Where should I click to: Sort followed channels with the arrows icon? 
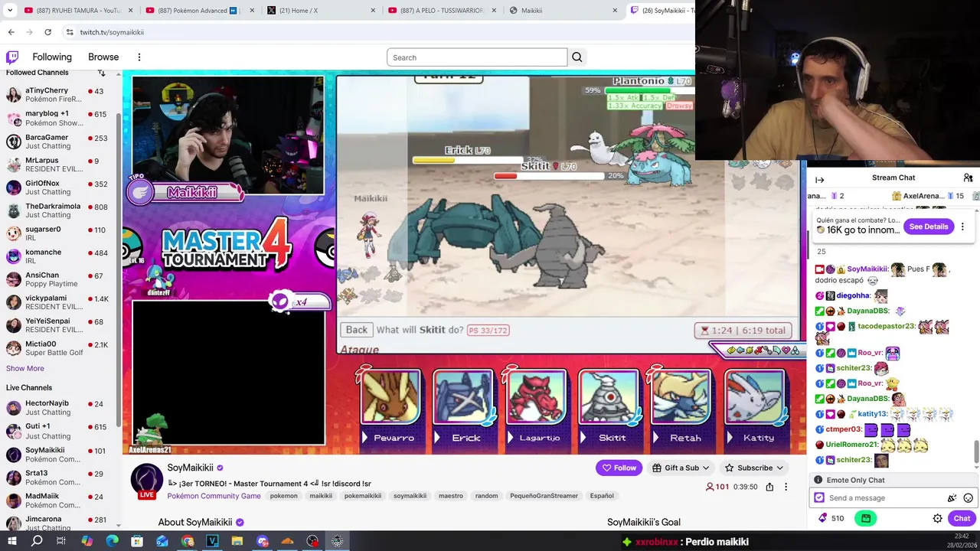coord(101,73)
